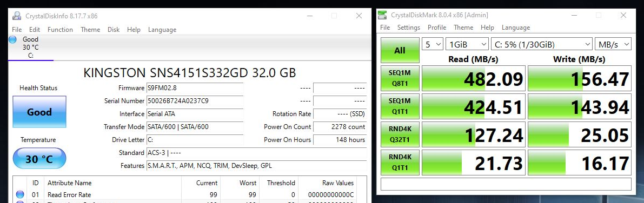Click the Current column header
Screen dimensions: 644x203
201,183
